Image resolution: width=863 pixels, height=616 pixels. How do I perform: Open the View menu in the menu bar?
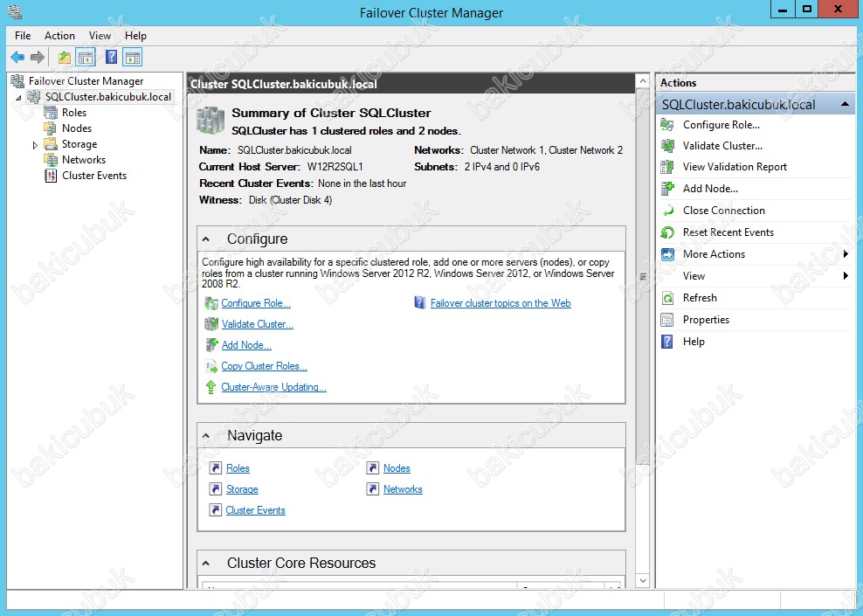click(100, 36)
